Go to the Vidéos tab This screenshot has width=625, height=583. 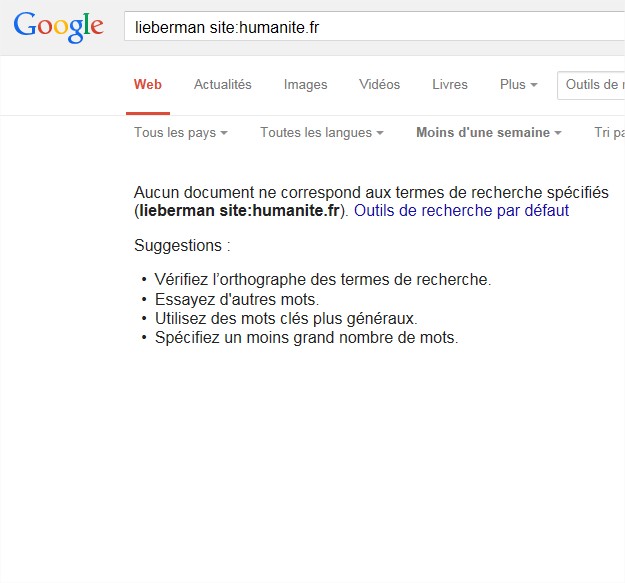(379, 84)
